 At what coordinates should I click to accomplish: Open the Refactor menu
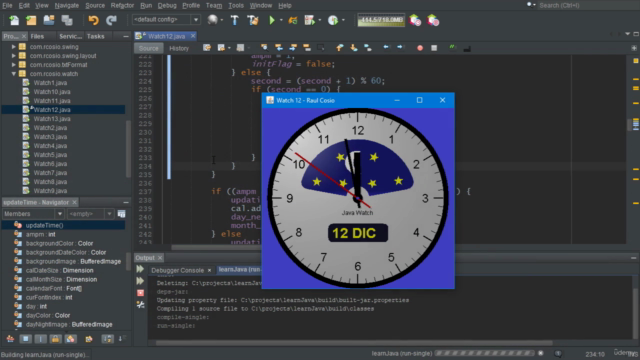coord(122,5)
